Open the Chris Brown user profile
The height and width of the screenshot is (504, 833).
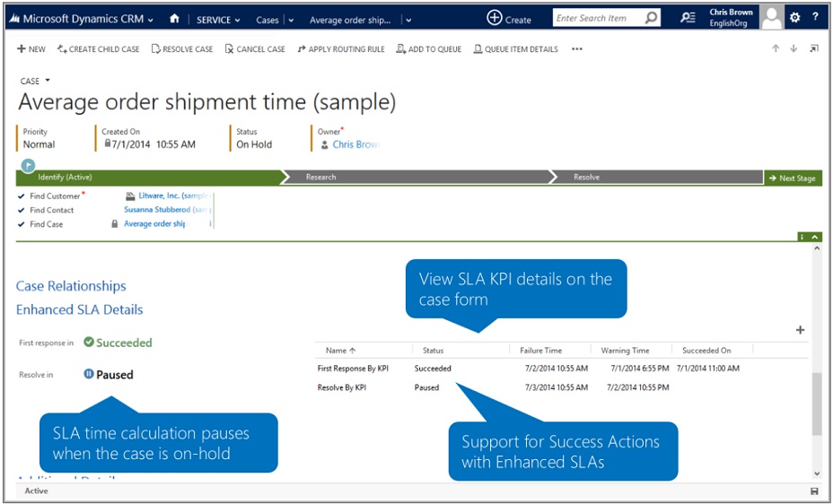click(731, 18)
